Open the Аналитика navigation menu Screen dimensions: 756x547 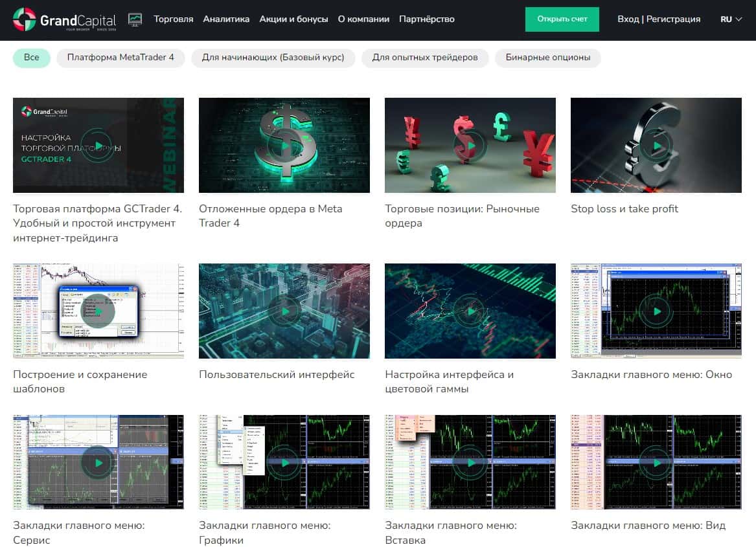click(226, 19)
